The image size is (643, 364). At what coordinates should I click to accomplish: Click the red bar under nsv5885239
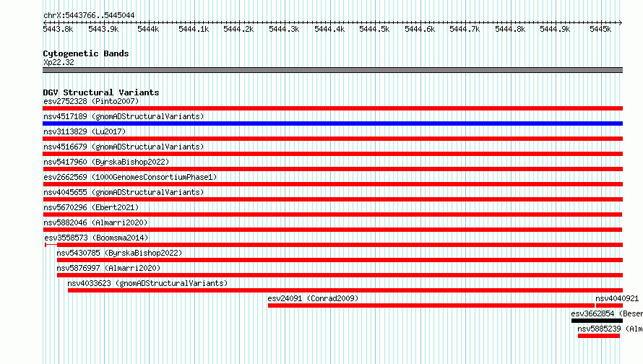click(x=599, y=336)
